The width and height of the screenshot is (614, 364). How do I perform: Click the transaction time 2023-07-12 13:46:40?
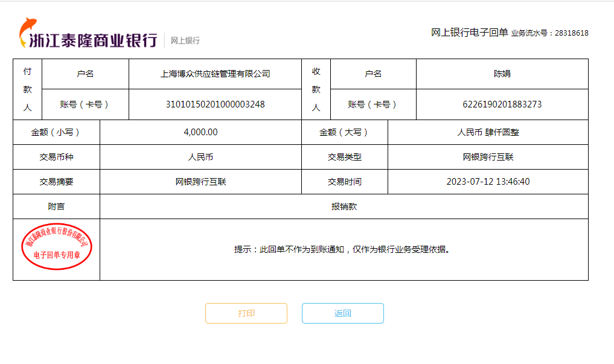(488, 182)
